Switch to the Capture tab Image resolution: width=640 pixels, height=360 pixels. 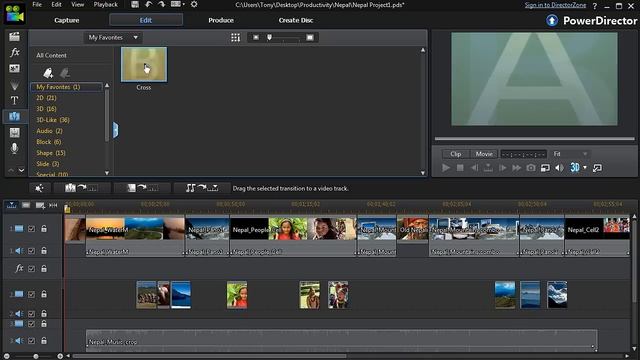(67, 20)
